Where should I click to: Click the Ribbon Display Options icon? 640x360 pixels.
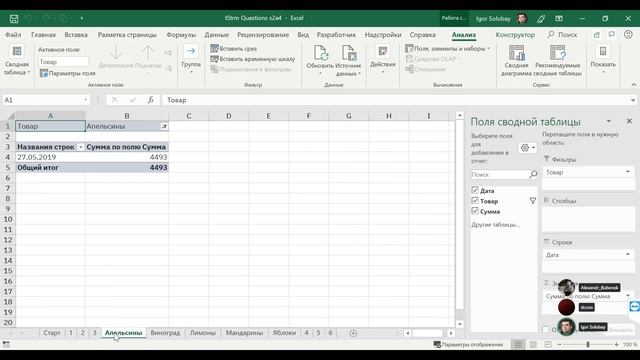point(559,18)
